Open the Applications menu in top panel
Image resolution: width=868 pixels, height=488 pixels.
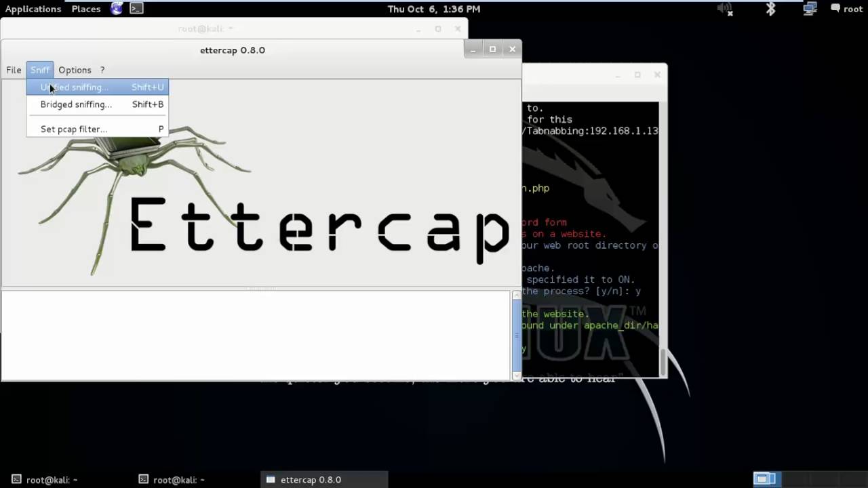33,9
